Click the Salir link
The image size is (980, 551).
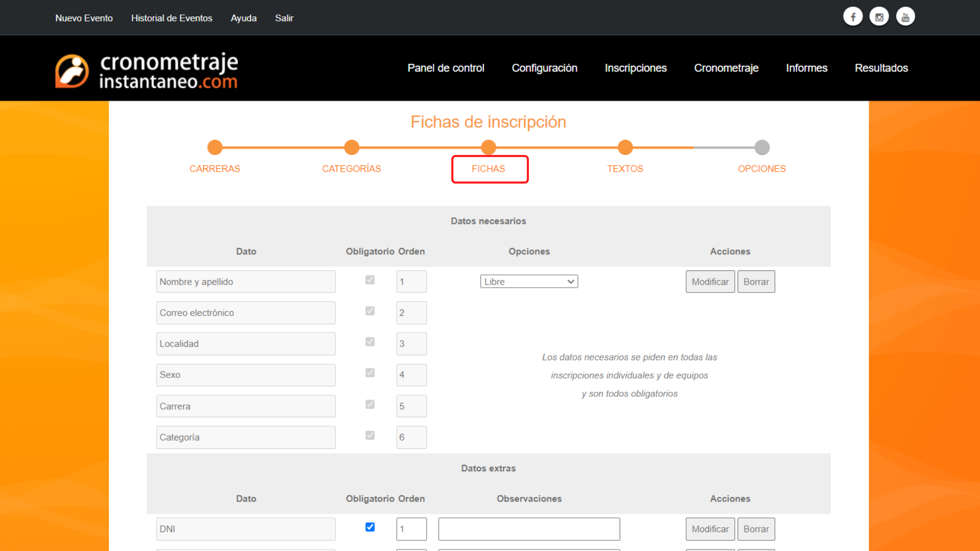pos(284,18)
